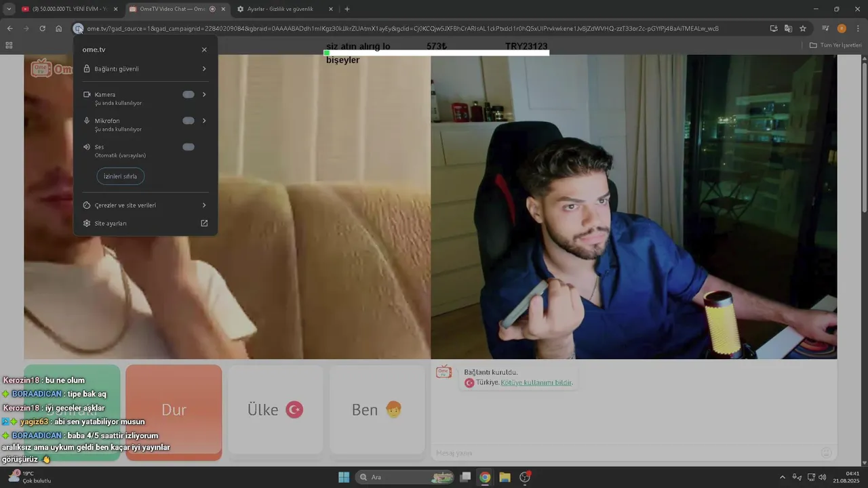This screenshot has height=488, width=868.
Task: Click the browser address bar URL
Action: click(403, 28)
